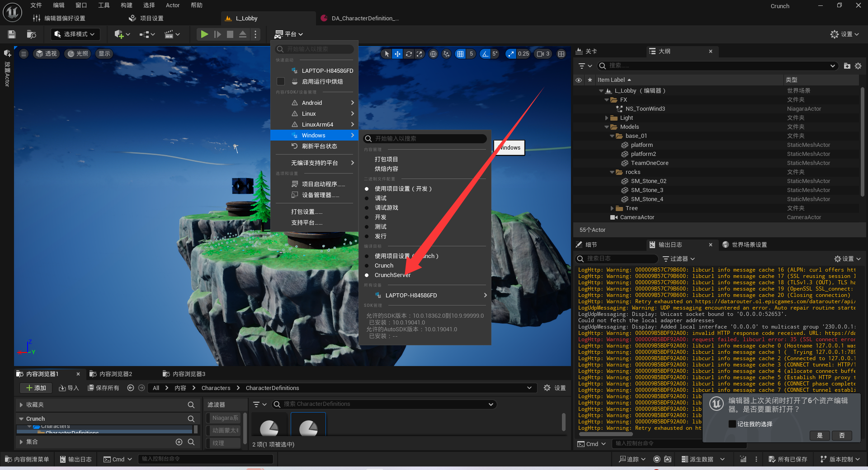This screenshot has height=470, width=868.
Task: Click 打包项目 in the Windows submenu
Action: tap(386, 159)
